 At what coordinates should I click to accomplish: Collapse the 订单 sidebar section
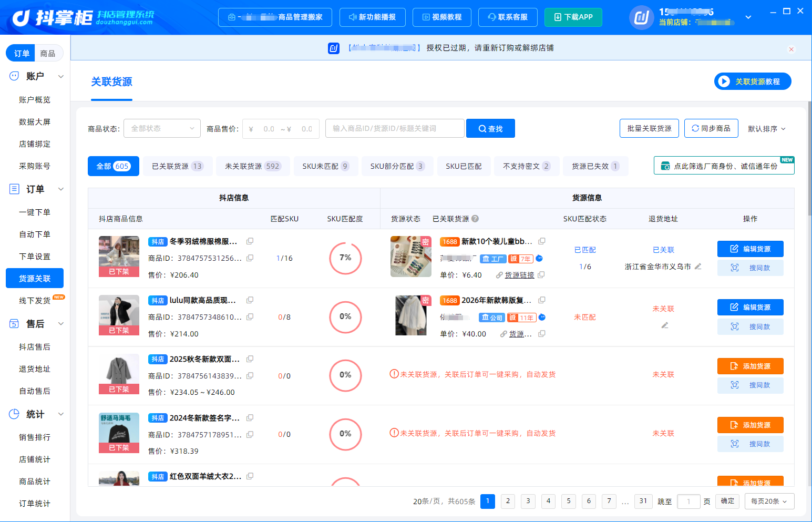[x=61, y=189]
